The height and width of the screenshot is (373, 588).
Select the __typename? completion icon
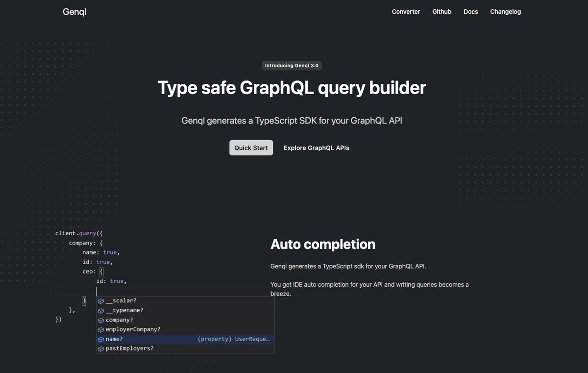101,310
